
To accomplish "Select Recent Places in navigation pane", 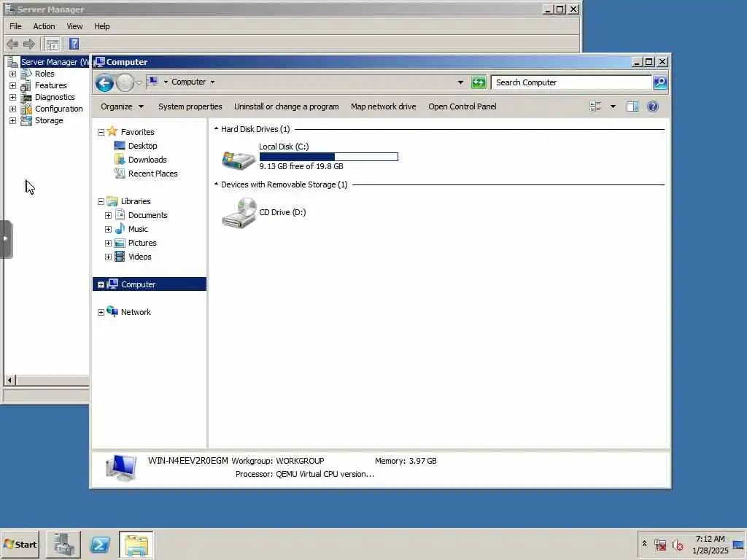I will pyautogui.click(x=152, y=174).
